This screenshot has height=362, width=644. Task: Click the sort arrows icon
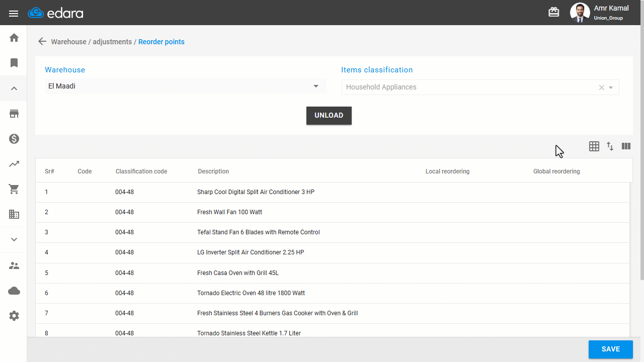(x=610, y=146)
